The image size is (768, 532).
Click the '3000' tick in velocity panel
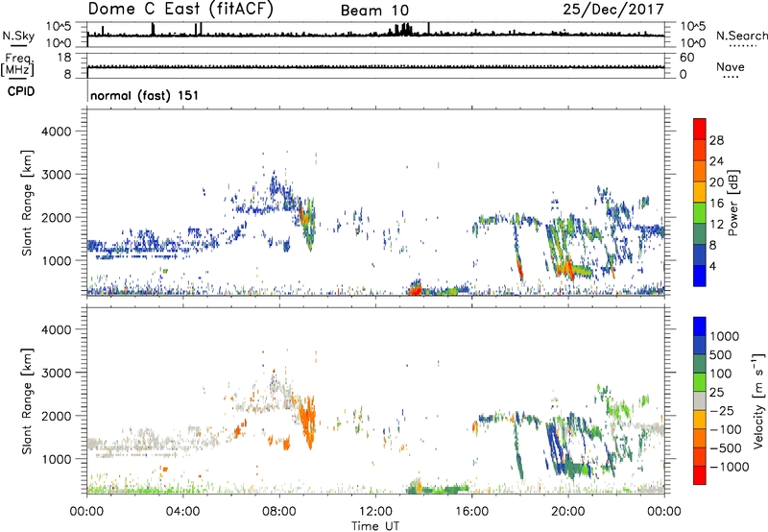pyautogui.click(x=56, y=373)
